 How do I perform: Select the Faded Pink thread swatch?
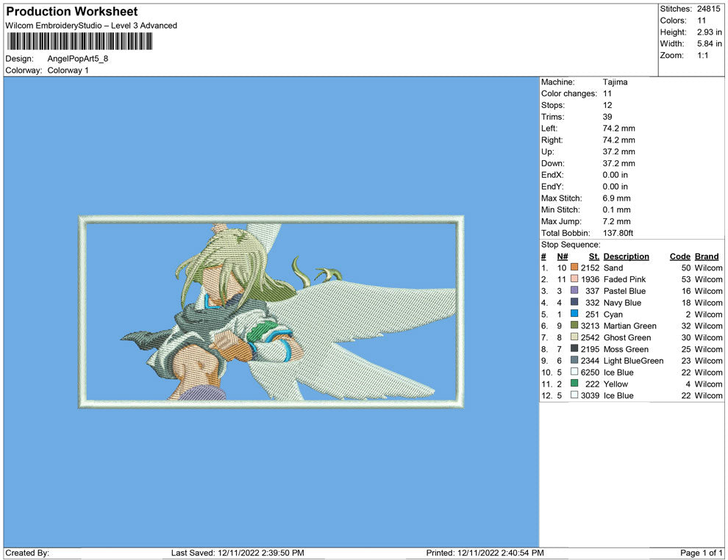tap(574, 280)
